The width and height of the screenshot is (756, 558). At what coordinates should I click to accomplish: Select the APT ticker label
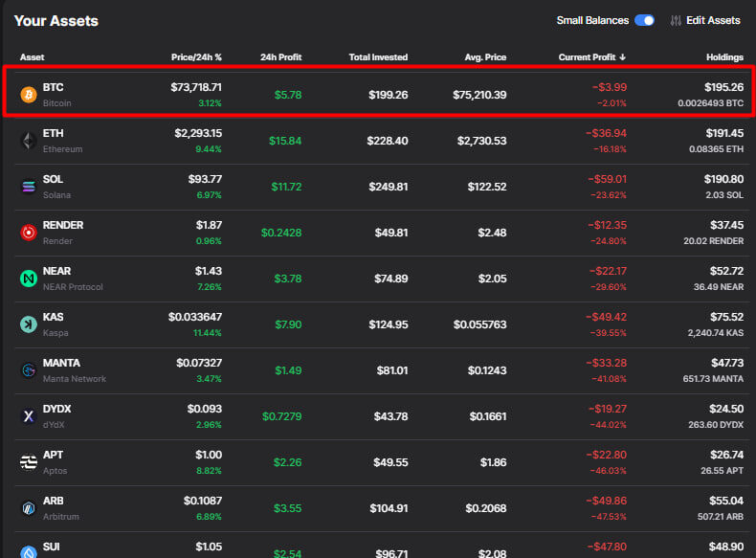53,455
